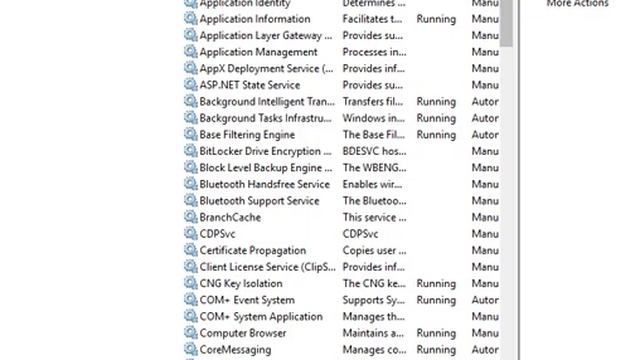The width and height of the screenshot is (640, 360).
Task: Click the Block Level Backup Engine icon
Action: click(191, 167)
